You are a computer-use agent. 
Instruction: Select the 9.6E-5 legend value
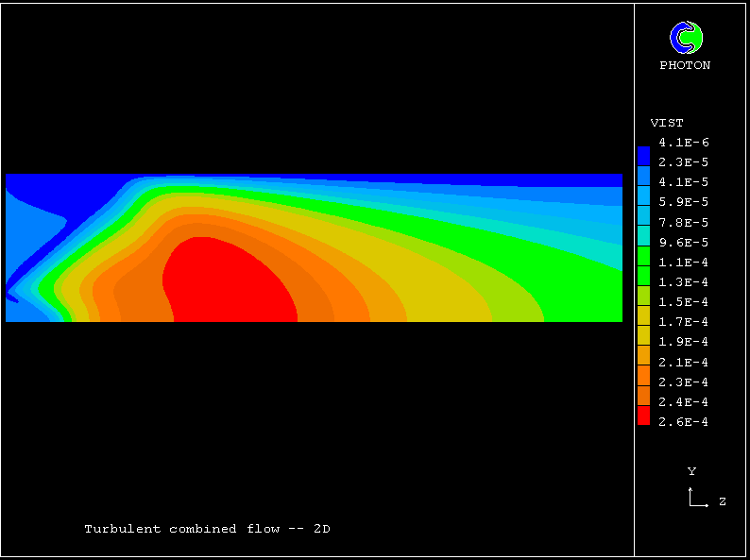tap(684, 242)
